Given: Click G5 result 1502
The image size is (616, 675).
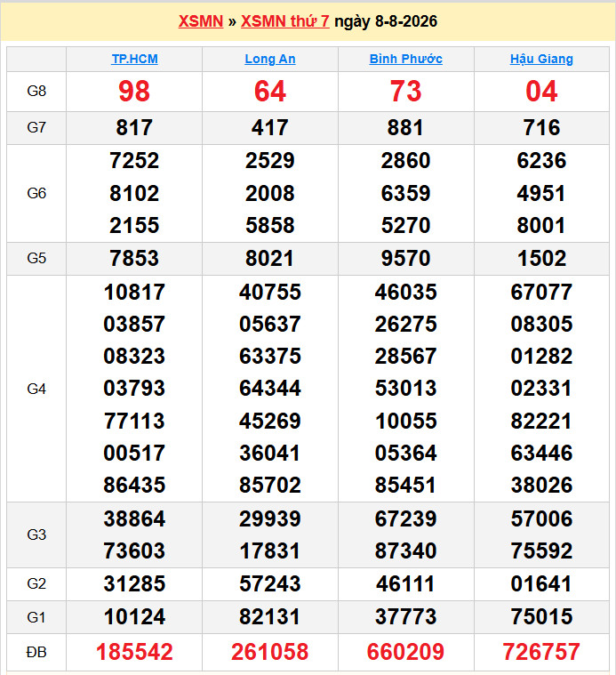Looking at the screenshot, I should (x=541, y=258).
